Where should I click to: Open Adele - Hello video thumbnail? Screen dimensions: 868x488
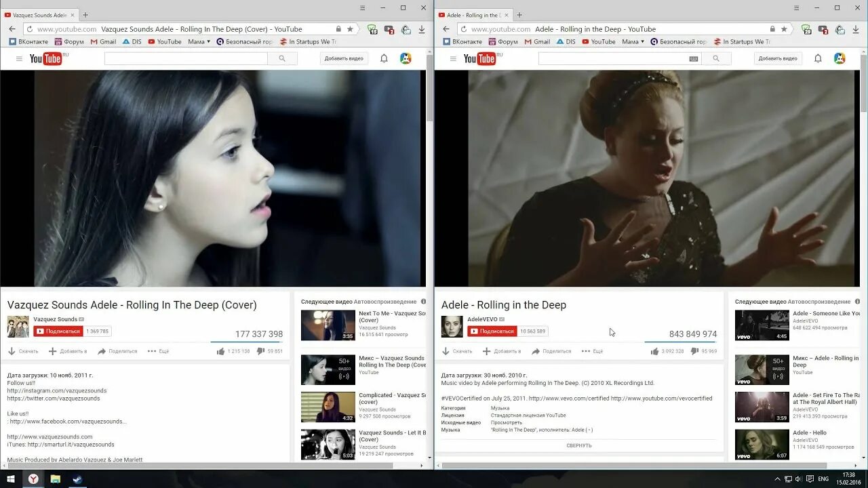click(x=762, y=445)
